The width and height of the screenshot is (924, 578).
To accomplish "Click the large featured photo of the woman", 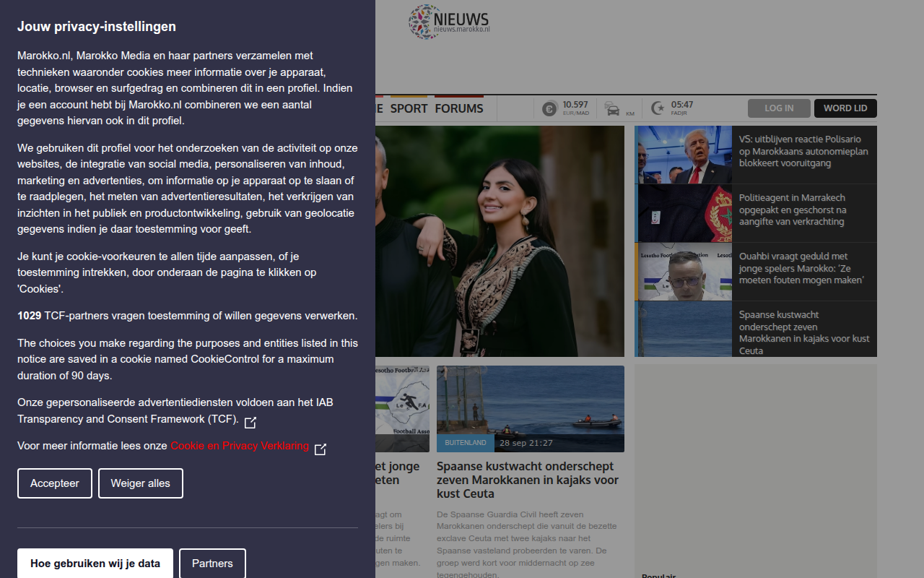I will [500, 241].
